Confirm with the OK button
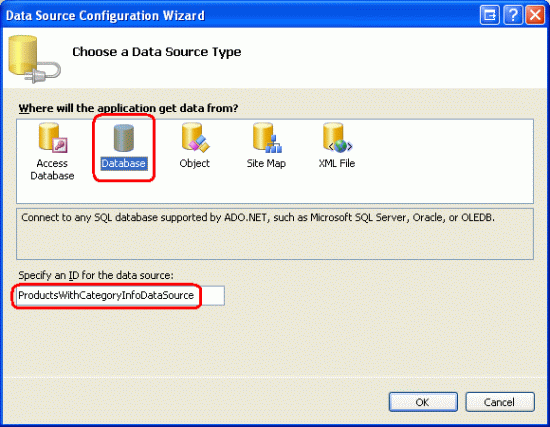This screenshot has width=550, height=427. pyautogui.click(x=423, y=402)
